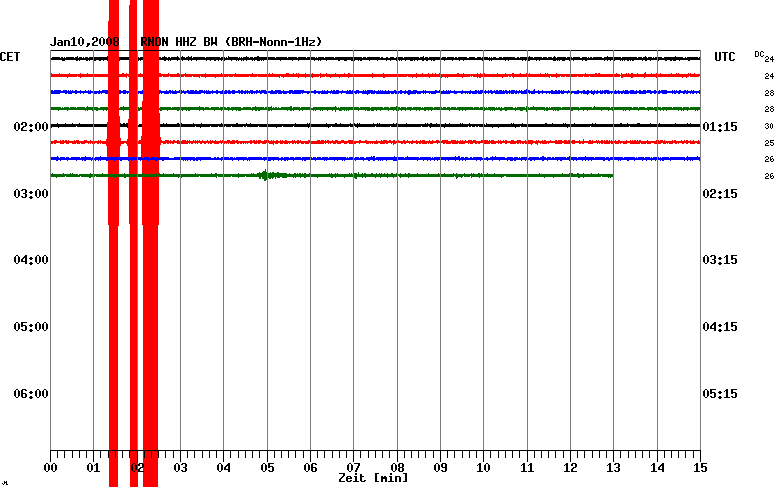Click minute tick label 11
The width and height of the screenshot is (780, 494).
pos(527,468)
